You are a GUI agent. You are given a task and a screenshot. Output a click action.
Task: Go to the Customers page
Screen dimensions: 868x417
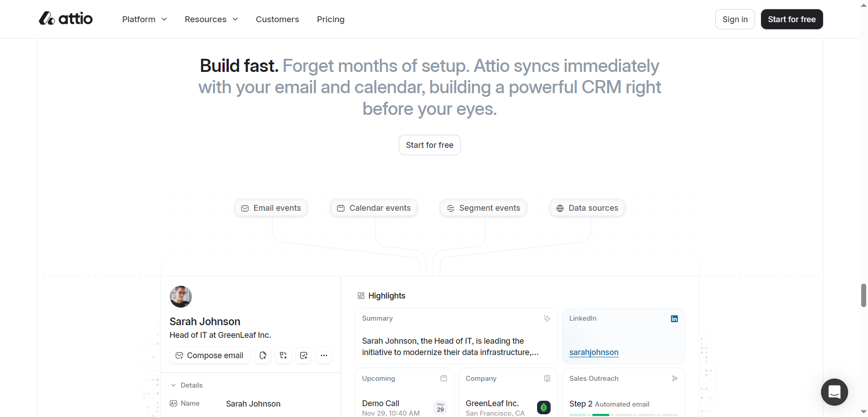277,19
